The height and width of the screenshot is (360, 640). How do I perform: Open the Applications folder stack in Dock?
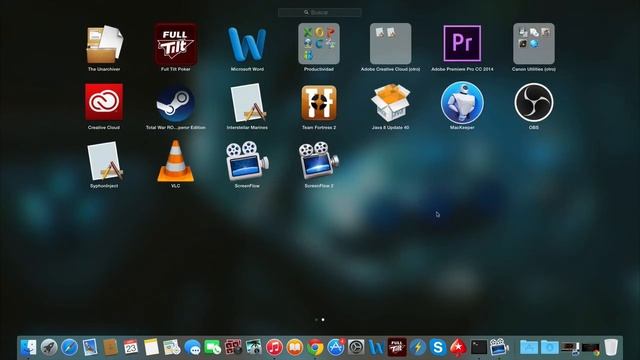(529, 347)
